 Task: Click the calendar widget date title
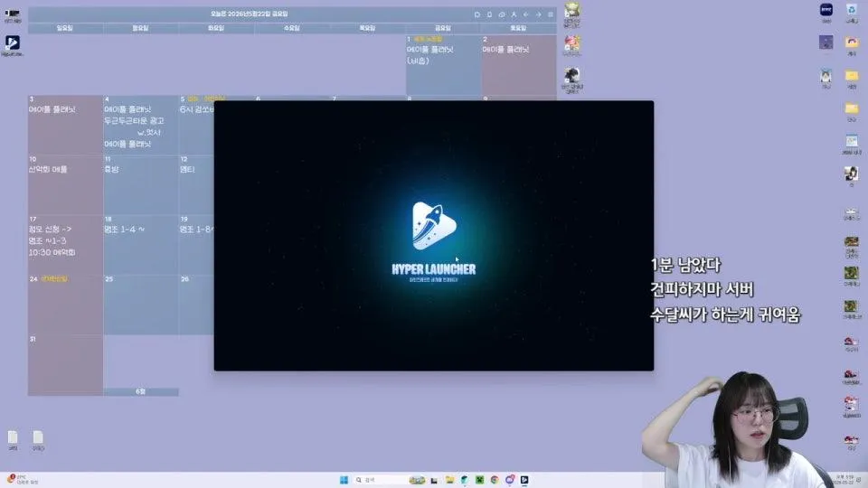250,14
